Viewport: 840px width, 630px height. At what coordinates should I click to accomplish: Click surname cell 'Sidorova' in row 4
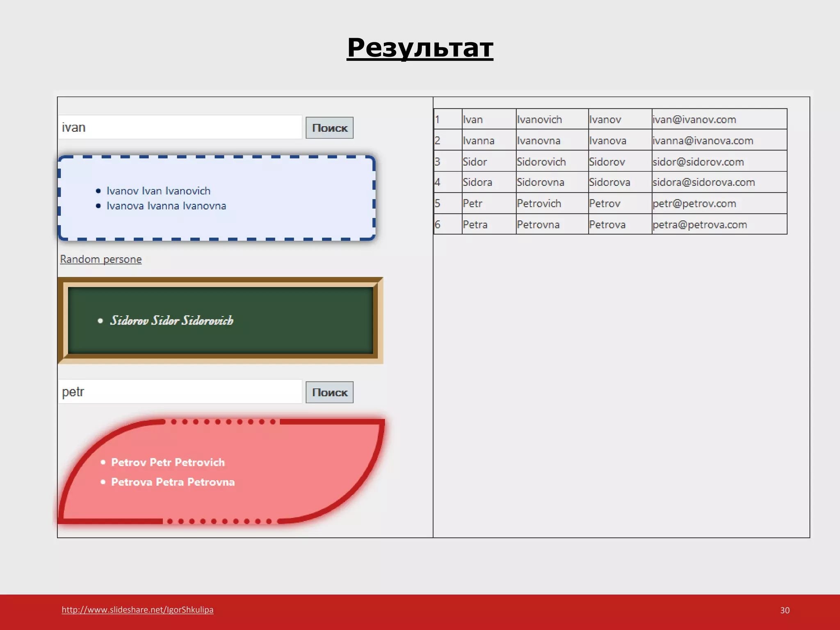click(620, 182)
